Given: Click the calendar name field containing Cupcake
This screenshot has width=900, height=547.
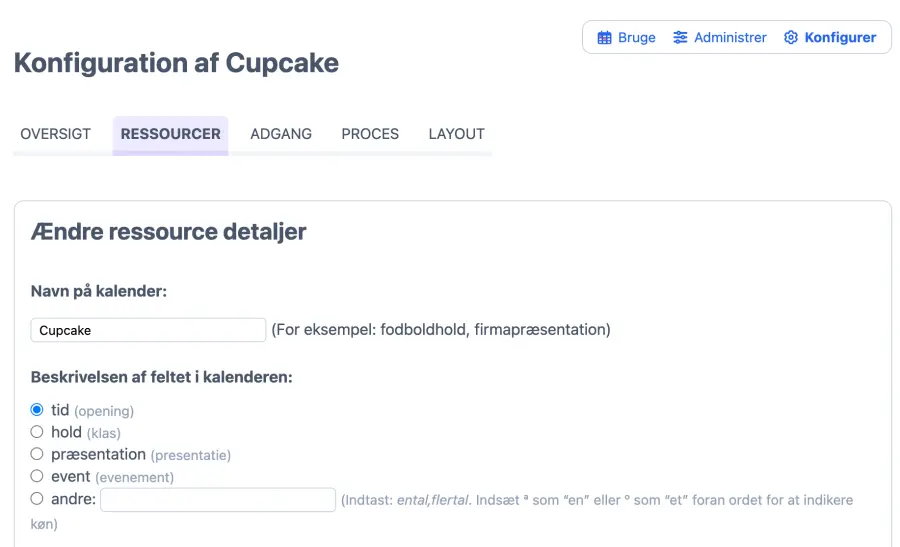Looking at the screenshot, I should click(x=148, y=330).
